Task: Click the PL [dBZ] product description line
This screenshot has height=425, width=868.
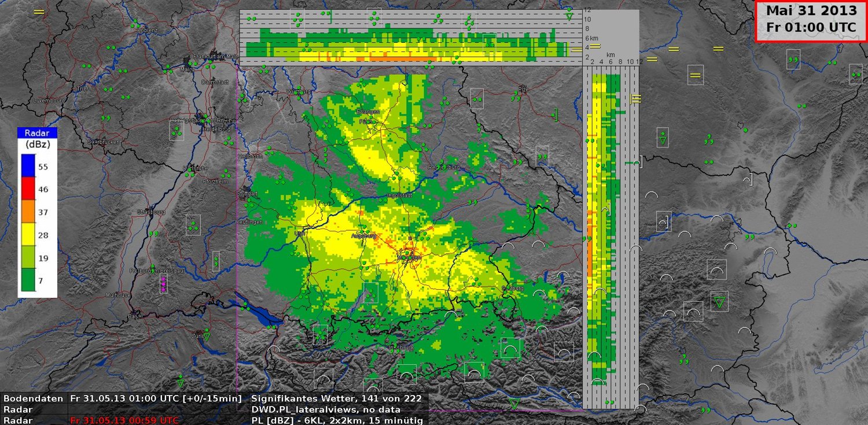Action: pyautogui.click(x=337, y=420)
